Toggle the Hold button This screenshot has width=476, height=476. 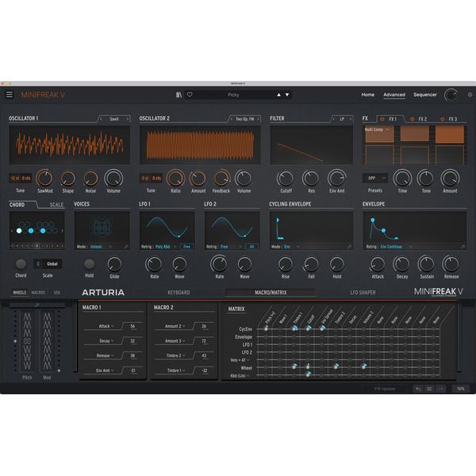coord(89,264)
